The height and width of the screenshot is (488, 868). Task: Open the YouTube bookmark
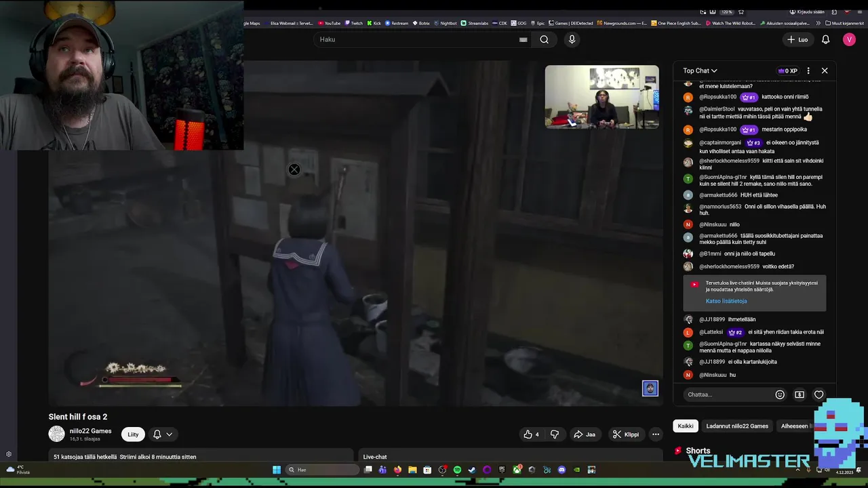coord(330,23)
